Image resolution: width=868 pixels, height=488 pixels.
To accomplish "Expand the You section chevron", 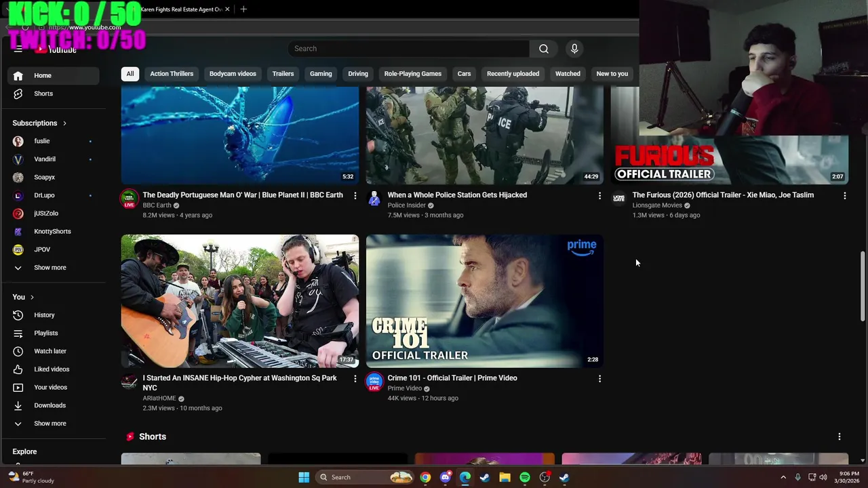I will [x=32, y=298].
